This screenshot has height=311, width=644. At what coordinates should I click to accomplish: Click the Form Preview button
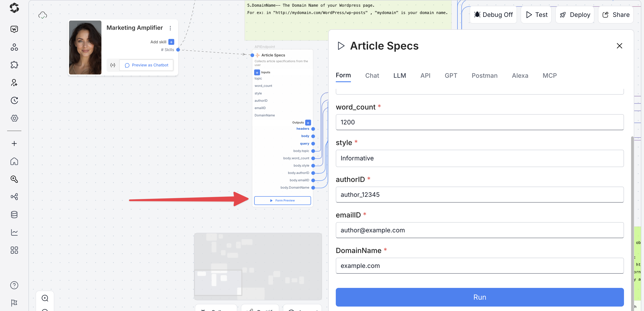point(282,200)
